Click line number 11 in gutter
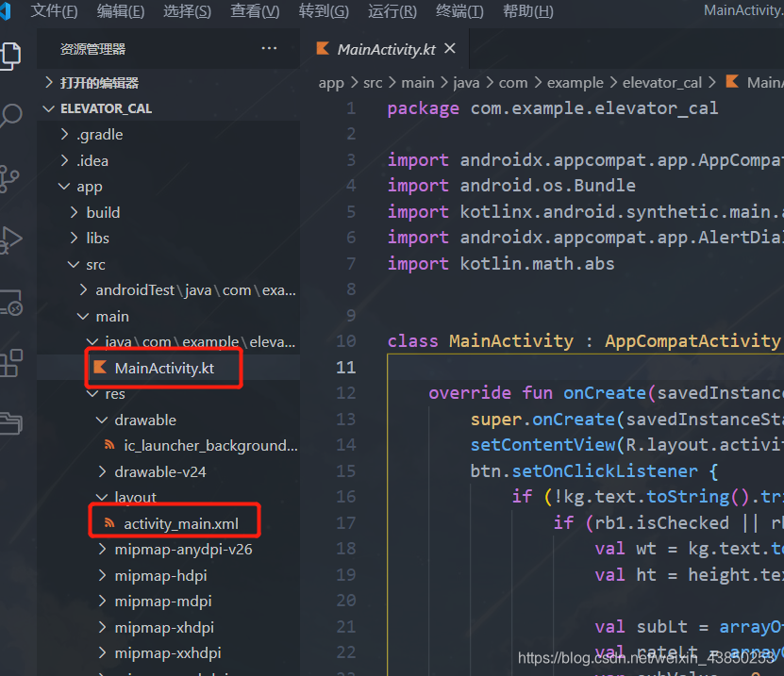 tap(346, 368)
